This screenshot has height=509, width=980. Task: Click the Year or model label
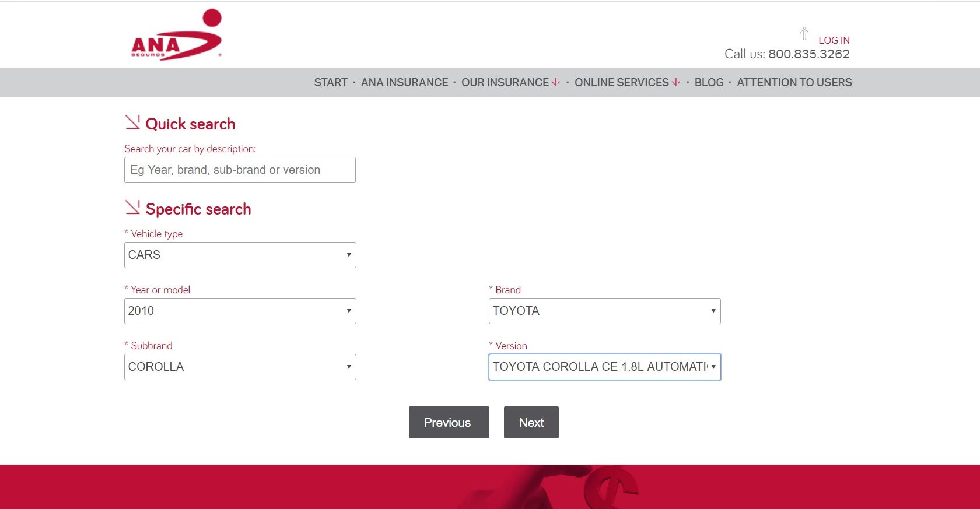coord(160,290)
